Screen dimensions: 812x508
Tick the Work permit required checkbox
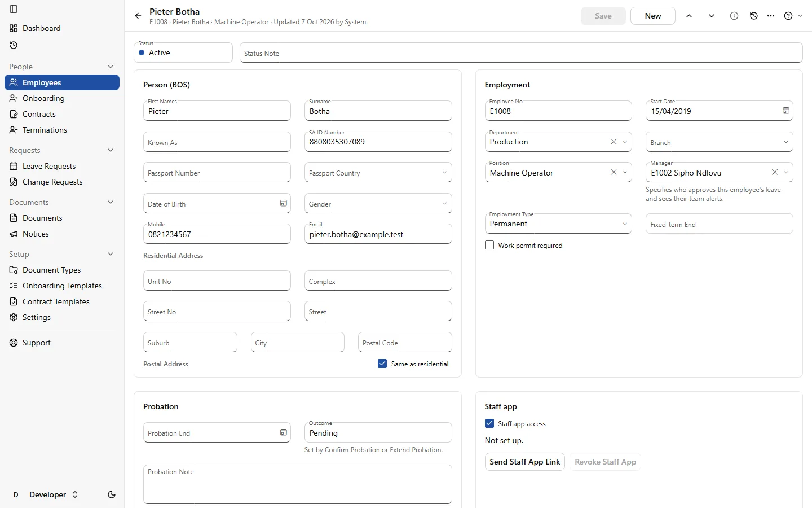pyautogui.click(x=489, y=245)
